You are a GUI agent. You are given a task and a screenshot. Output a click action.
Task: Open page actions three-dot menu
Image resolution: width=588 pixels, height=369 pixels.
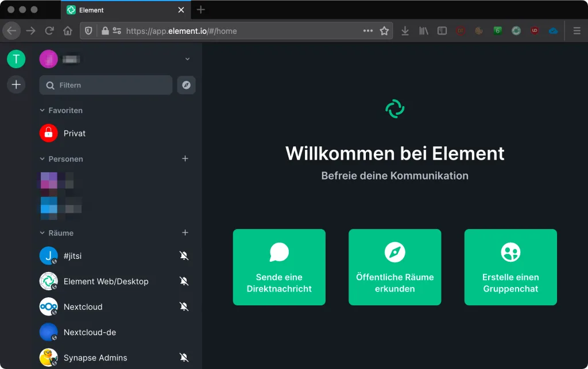click(368, 31)
